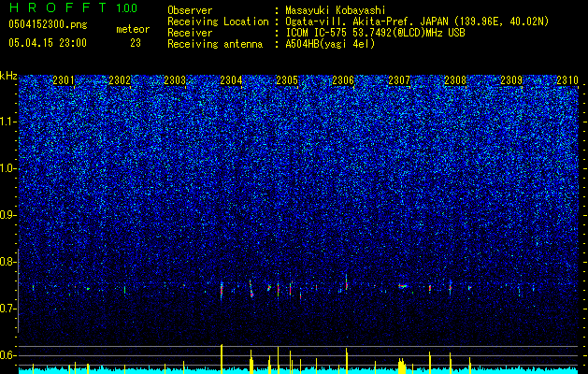588x374 pixels.
Task: Click the A504HB(yagi 4el) antenna text
Action: (x=330, y=44)
